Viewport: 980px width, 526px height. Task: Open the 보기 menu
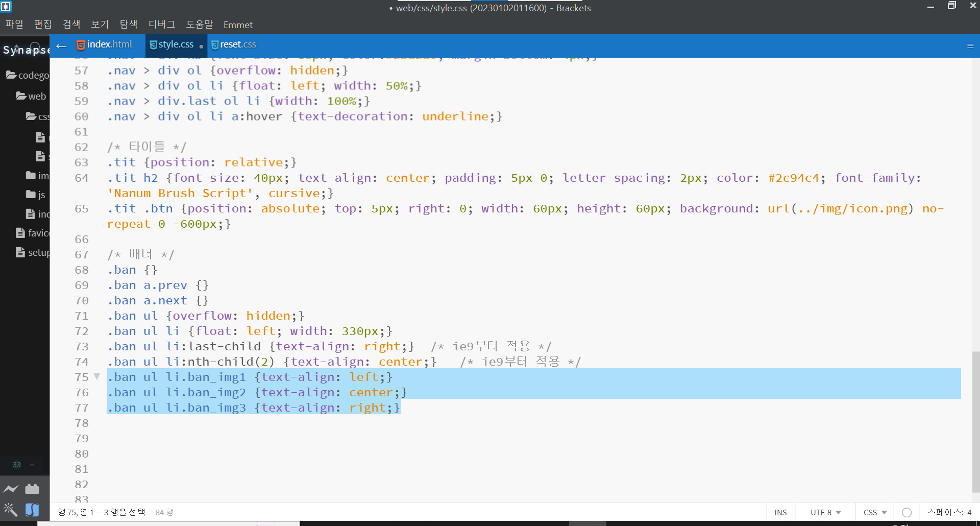[100, 25]
